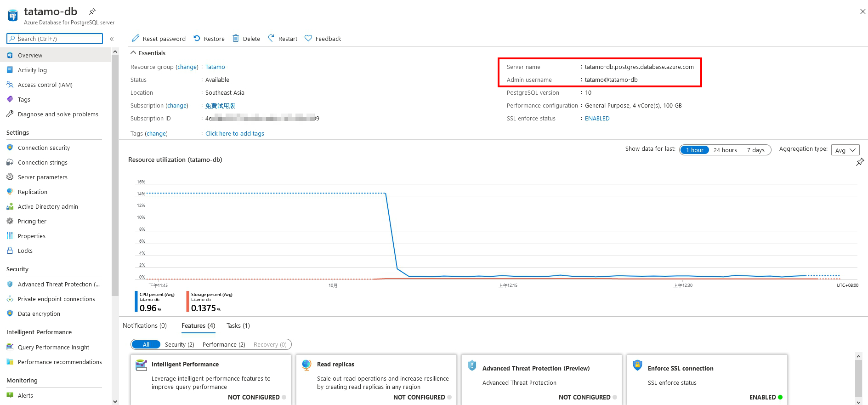Click feature cards scrollbar up arrow

858,356
